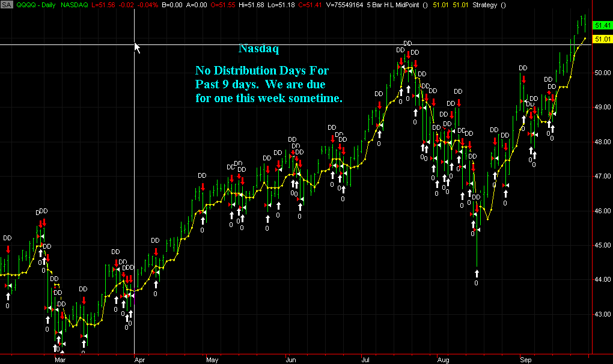The width and height of the screenshot is (613, 364).
Task: Click the 48.00 price axis label
Action: [602, 142]
